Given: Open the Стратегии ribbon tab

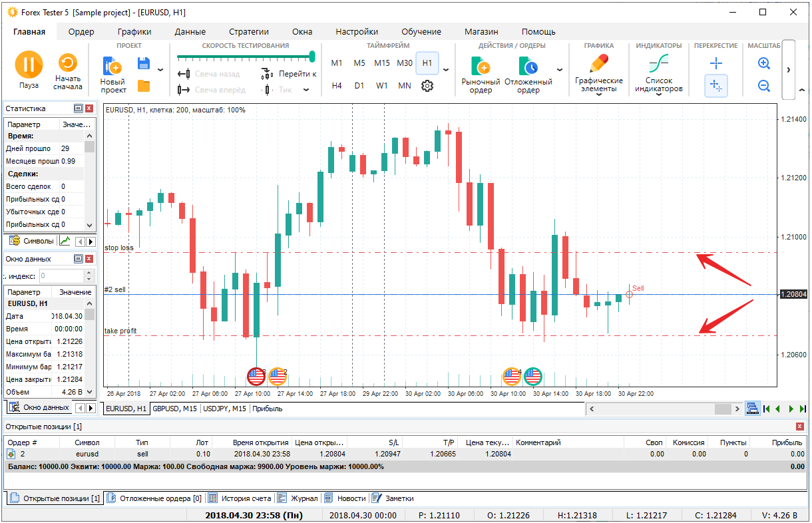Looking at the screenshot, I should (x=248, y=31).
